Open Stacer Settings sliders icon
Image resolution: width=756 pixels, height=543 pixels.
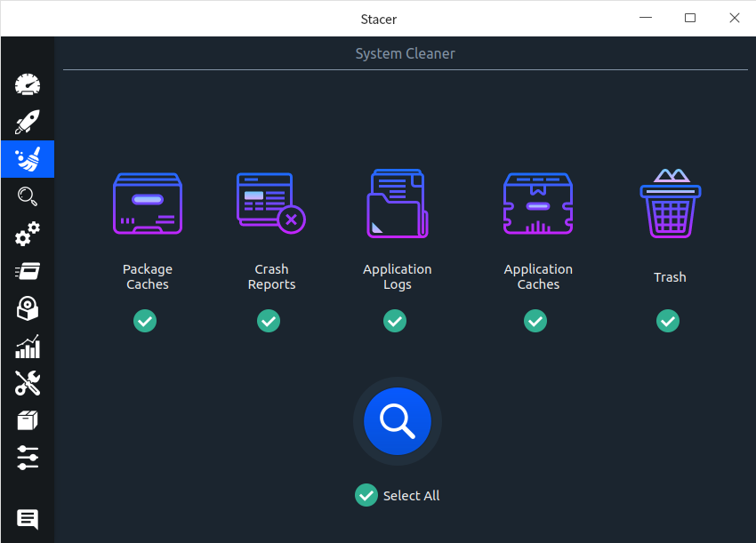[x=27, y=458]
